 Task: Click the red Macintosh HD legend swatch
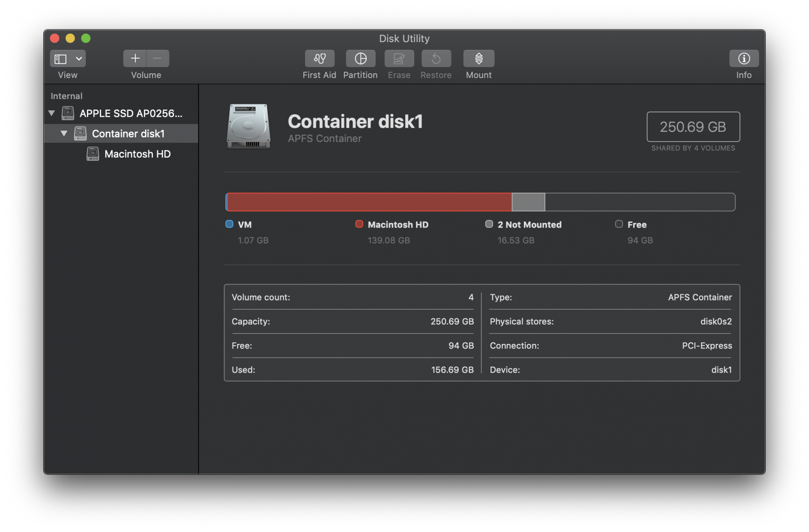tap(359, 224)
